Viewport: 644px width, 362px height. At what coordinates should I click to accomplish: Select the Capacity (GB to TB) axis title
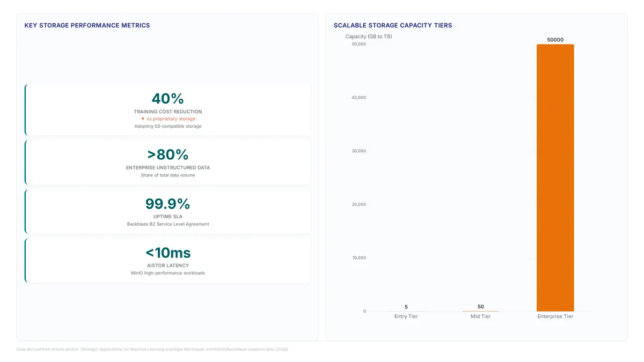(x=369, y=36)
